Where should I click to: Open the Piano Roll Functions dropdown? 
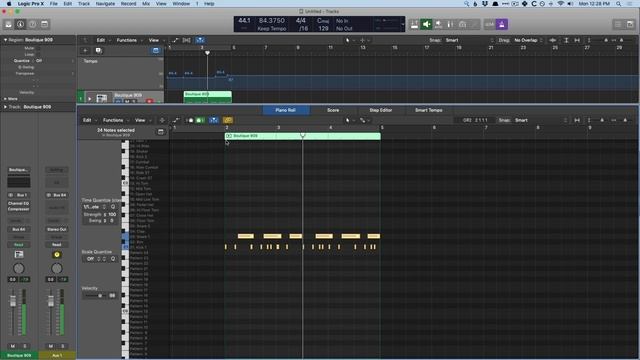[116, 120]
